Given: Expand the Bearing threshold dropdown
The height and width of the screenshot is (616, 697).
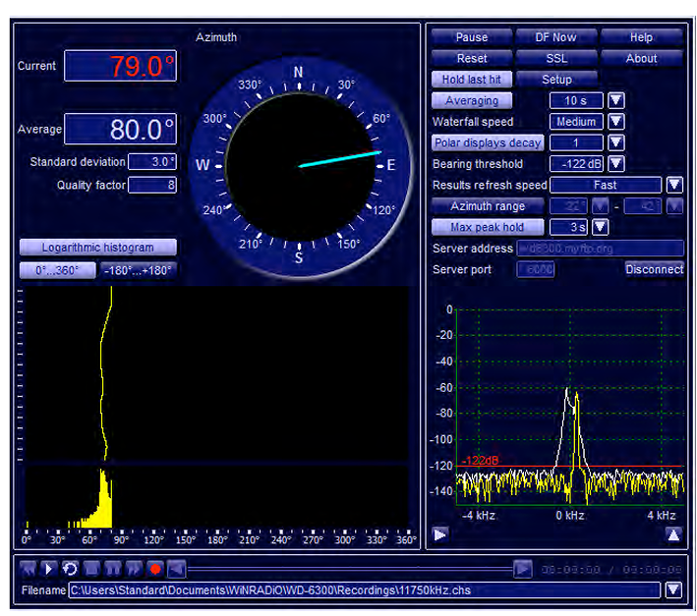Looking at the screenshot, I should 615,164.
